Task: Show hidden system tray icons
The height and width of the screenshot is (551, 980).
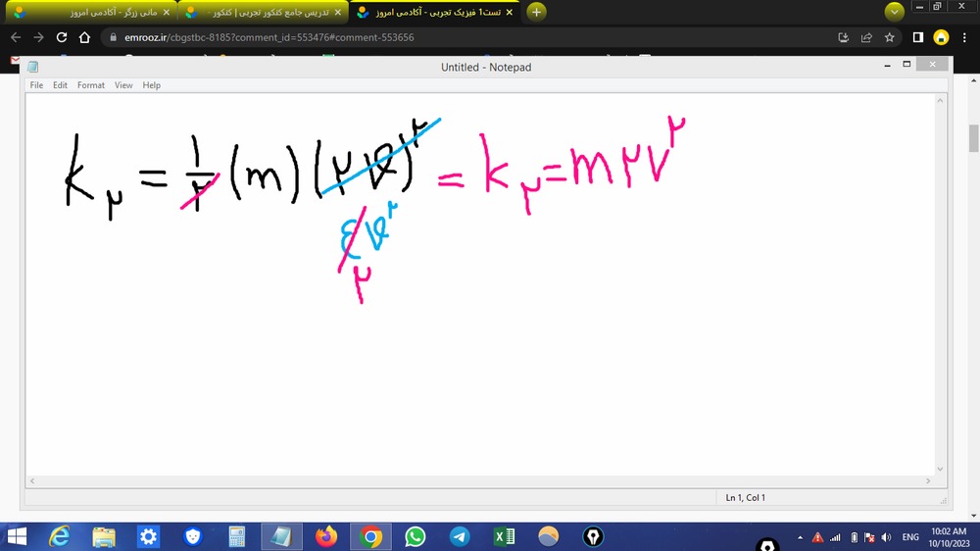Action: (801, 537)
